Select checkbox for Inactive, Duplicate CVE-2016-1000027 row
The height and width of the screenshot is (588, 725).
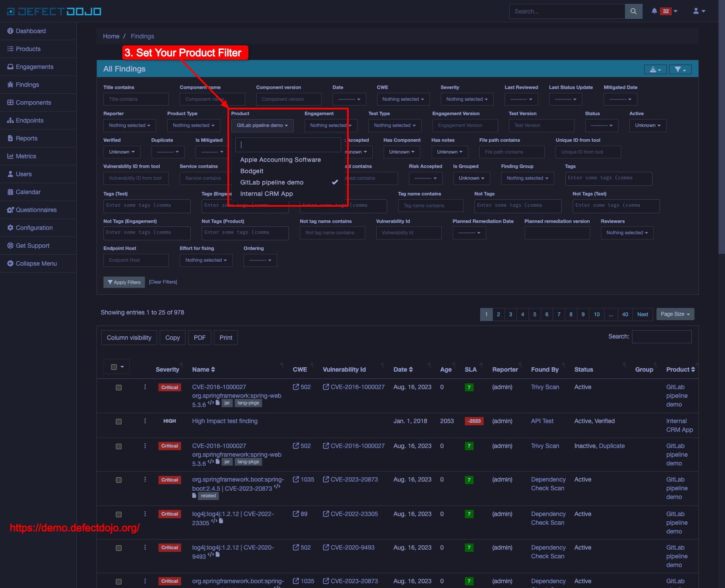point(119,446)
